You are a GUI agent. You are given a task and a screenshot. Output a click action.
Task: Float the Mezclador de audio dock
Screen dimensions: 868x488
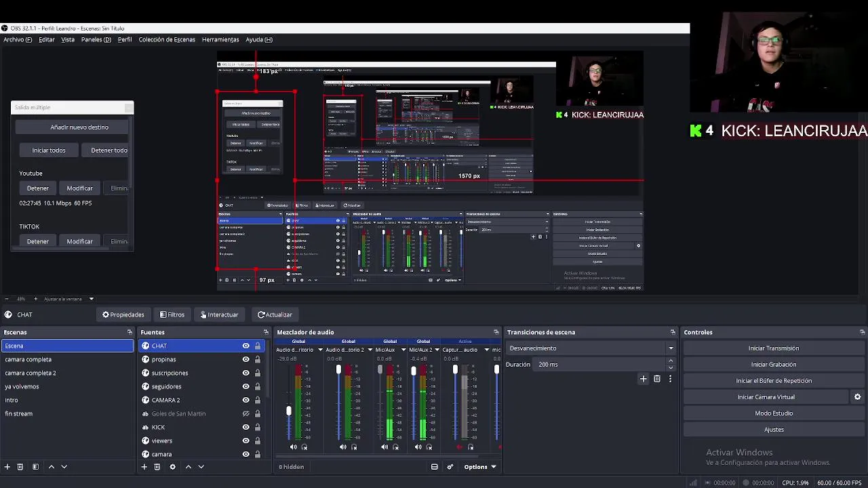coord(496,332)
